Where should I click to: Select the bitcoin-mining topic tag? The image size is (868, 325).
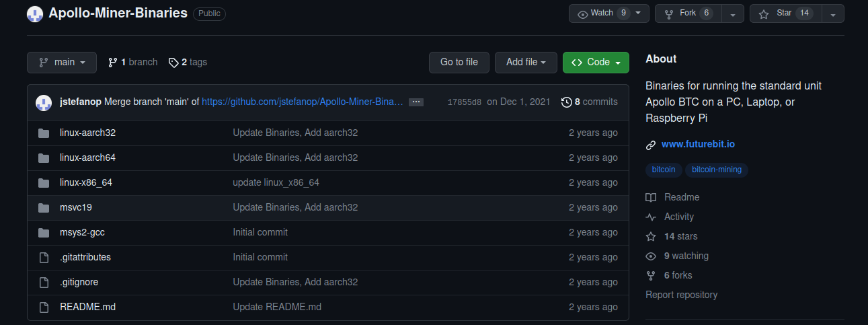point(716,170)
